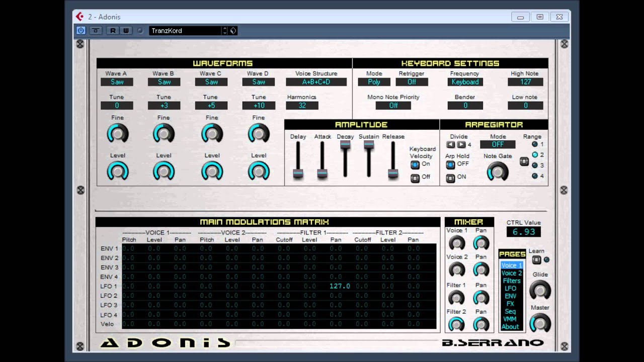644x362 pixels.
Task: Switch to the LFO page
Action: pyautogui.click(x=512, y=289)
